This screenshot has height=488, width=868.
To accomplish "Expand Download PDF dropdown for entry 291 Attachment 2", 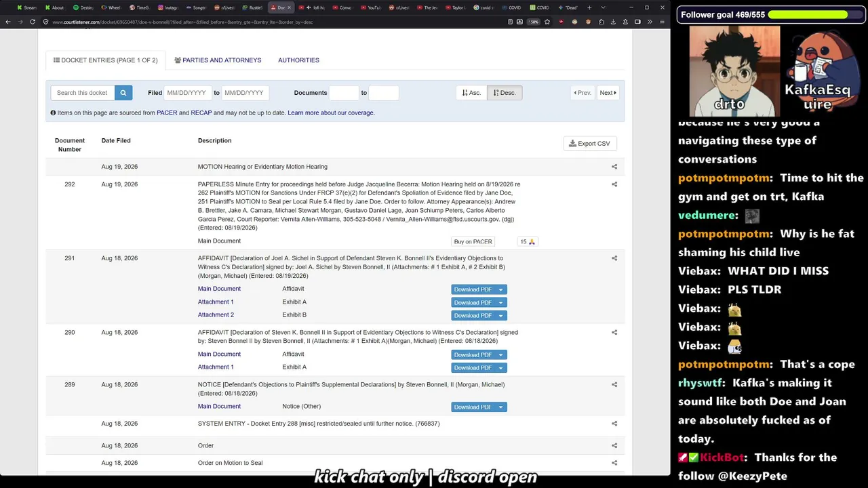I will pos(501,315).
